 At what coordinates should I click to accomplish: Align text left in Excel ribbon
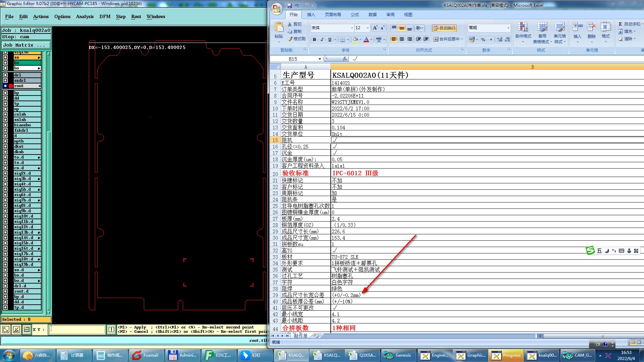click(x=394, y=40)
